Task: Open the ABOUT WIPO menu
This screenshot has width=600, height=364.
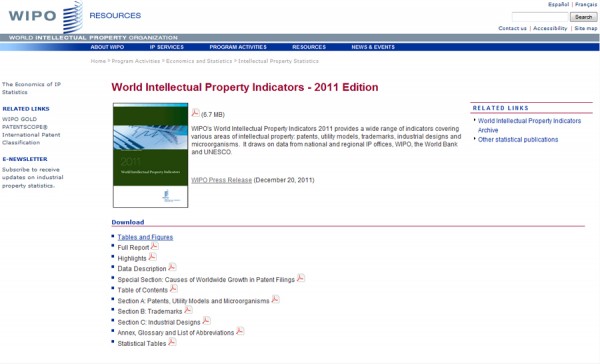Action: point(107,47)
